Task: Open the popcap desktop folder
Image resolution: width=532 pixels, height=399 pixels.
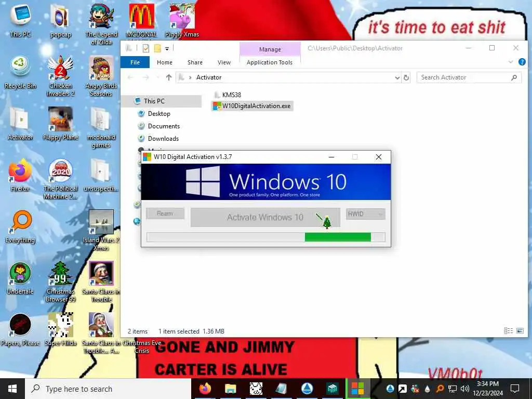Action: point(60,20)
